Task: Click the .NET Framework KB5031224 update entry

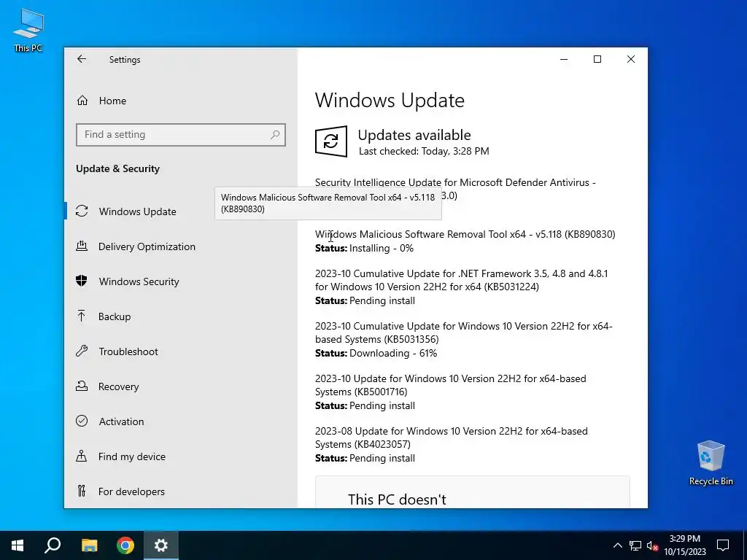Action: point(461,280)
